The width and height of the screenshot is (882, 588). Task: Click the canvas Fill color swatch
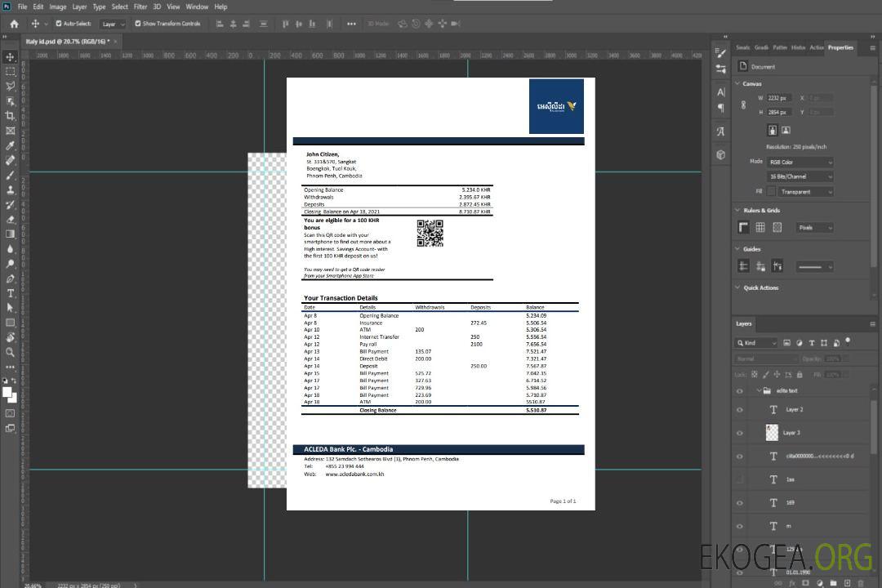tap(771, 192)
